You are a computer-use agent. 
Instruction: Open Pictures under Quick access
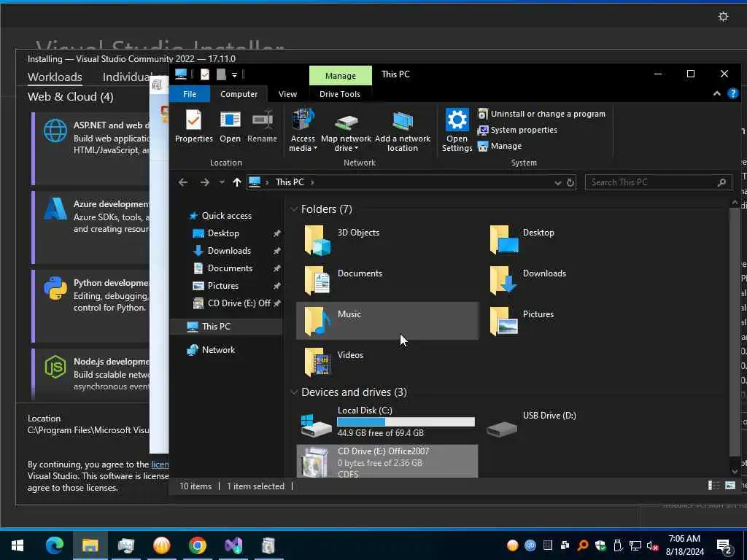coord(222,286)
